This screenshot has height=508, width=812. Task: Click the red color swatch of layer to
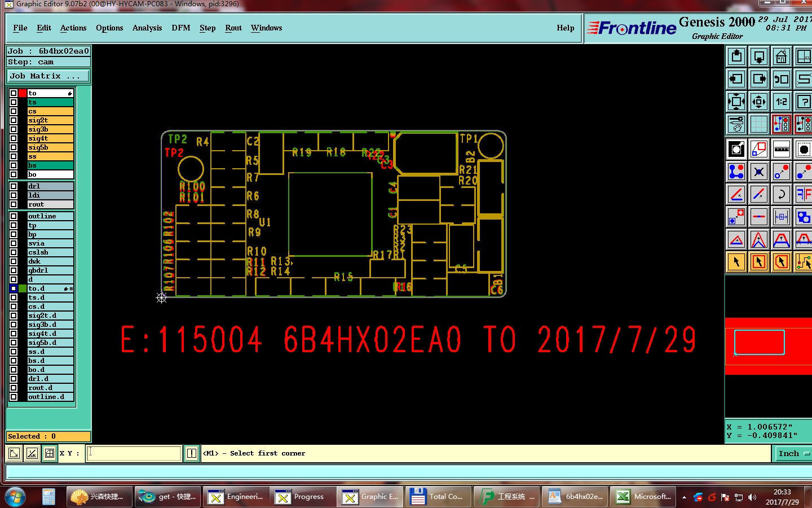tap(23, 93)
